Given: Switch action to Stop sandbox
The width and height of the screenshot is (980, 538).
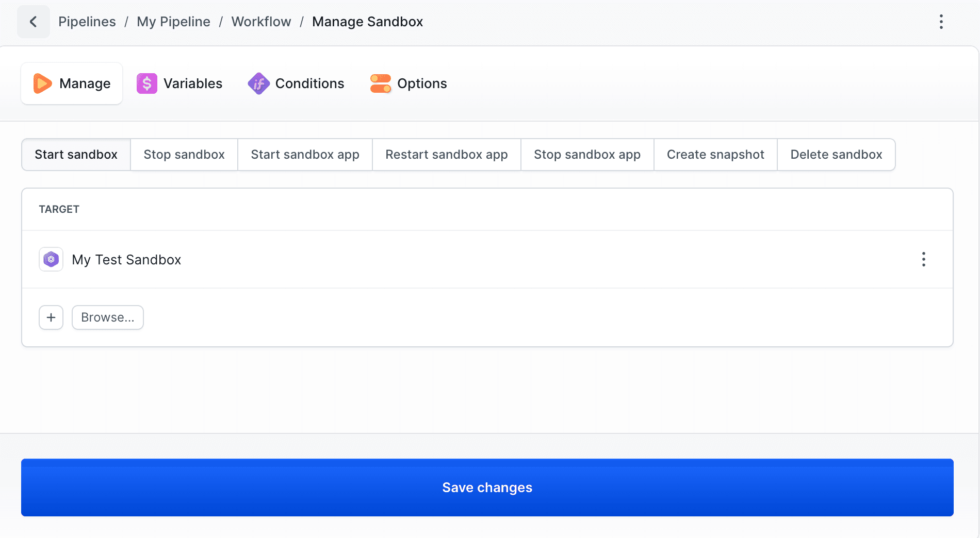Looking at the screenshot, I should click(x=184, y=155).
